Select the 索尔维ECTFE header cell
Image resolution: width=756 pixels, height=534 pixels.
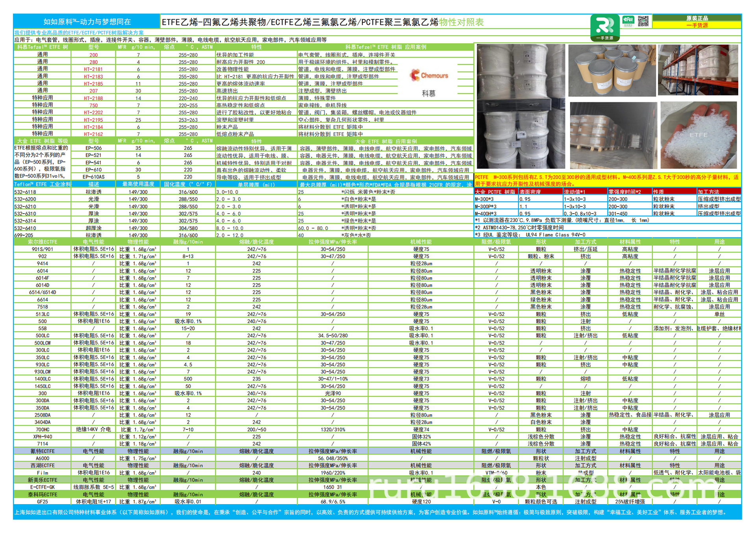(x=43, y=242)
